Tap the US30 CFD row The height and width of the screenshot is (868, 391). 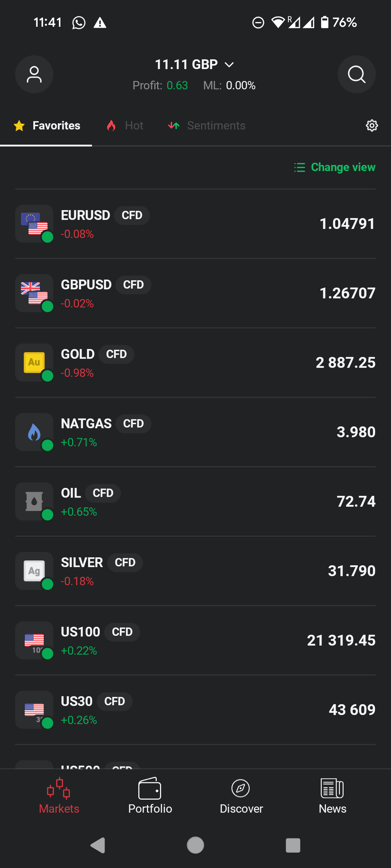tap(195, 710)
